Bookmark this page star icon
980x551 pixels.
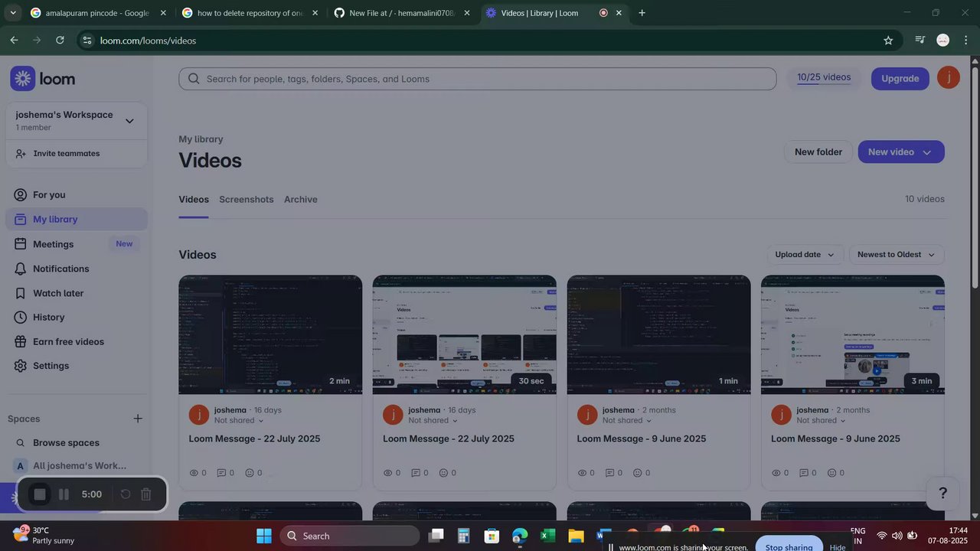click(x=888, y=41)
